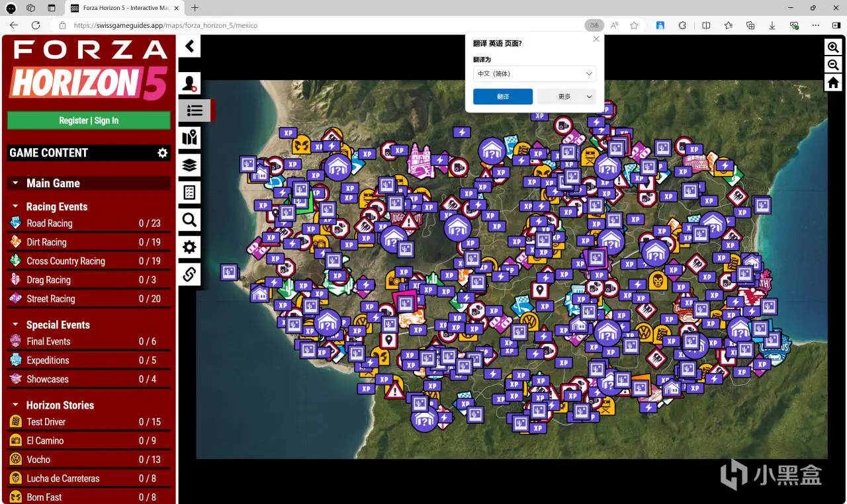Image resolution: width=847 pixels, height=504 pixels.
Task: Toggle the El Camino category
Action: [89, 441]
